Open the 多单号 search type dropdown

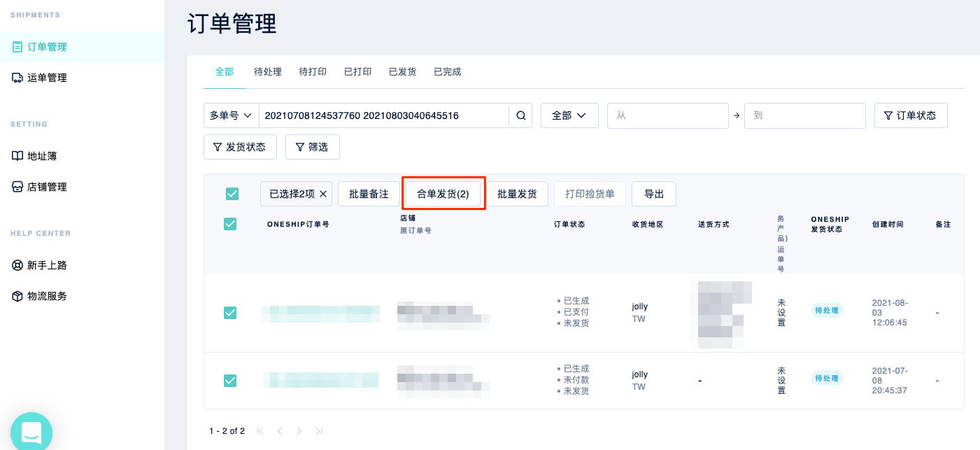(232, 115)
